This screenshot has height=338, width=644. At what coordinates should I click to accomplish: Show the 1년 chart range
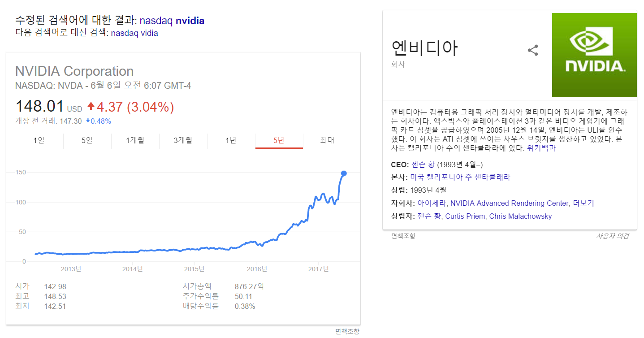point(231,140)
